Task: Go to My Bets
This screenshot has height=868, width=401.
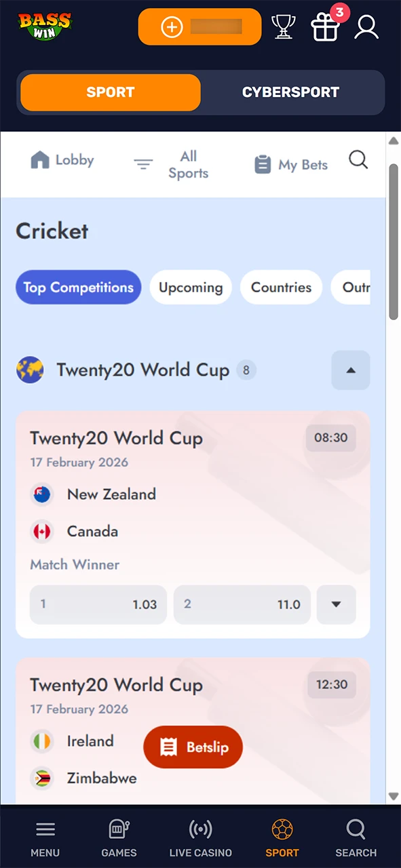Action: (x=290, y=165)
